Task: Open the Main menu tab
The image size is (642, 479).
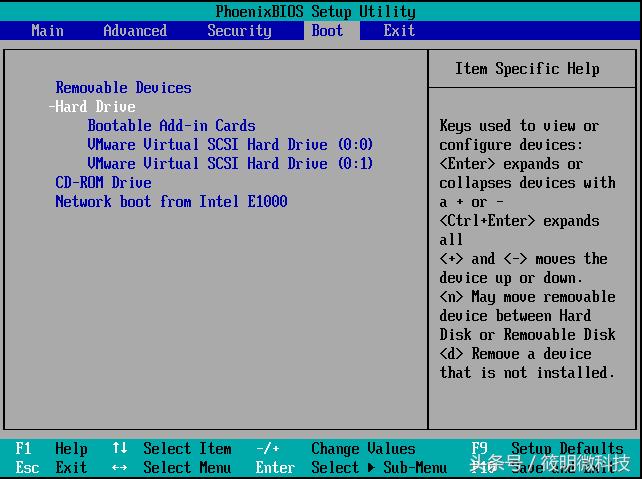Action: tap(47, 31)
